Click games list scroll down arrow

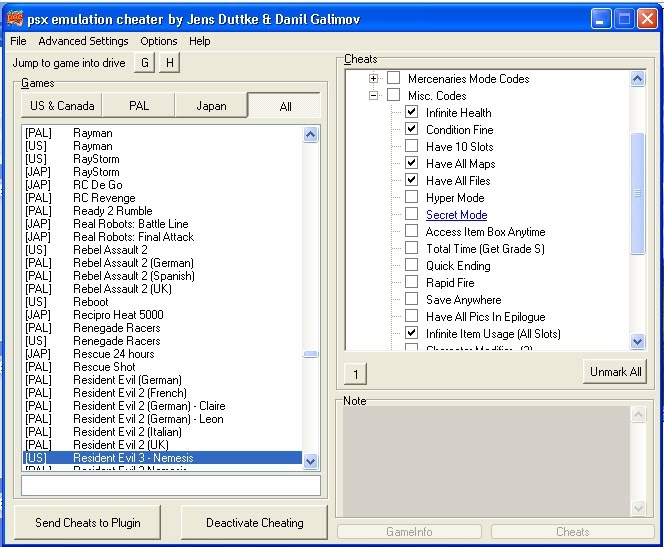click(310, 461)
